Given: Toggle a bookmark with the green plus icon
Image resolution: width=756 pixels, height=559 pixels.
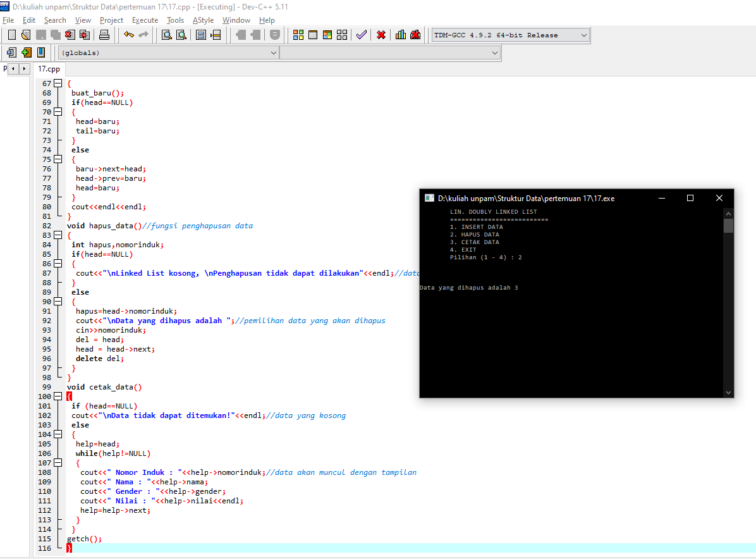Looking at the screenshot, I should point(26,52).
